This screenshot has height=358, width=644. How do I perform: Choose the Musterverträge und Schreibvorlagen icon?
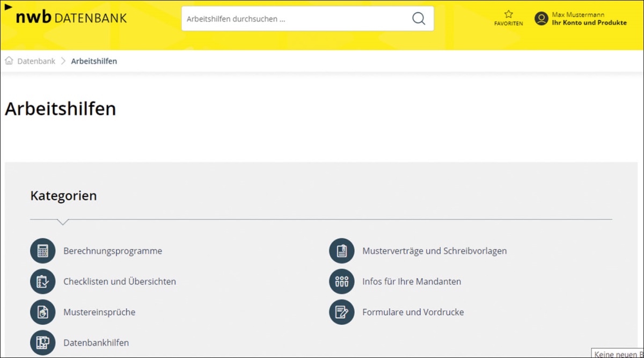(342, 251)
